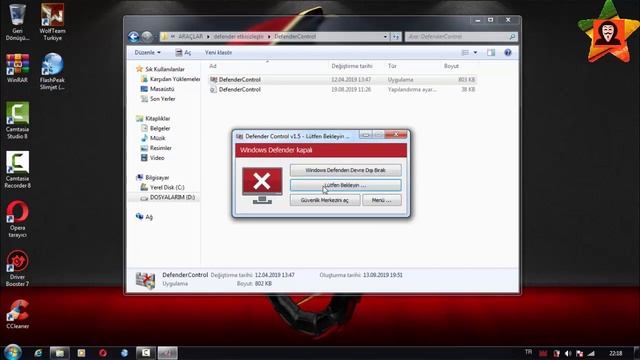Sort by the Tür column header

(392, 66)
